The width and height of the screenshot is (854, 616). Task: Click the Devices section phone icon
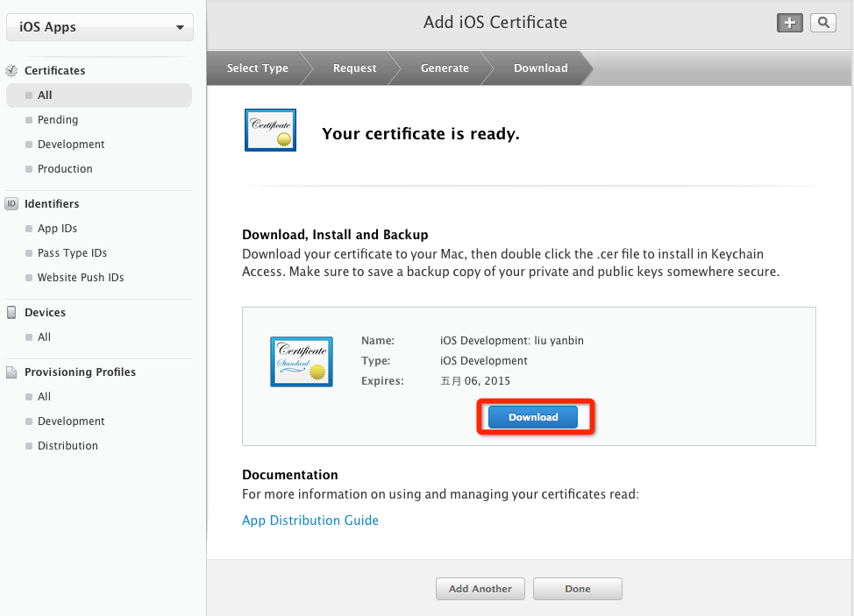(x=11, y=312)
